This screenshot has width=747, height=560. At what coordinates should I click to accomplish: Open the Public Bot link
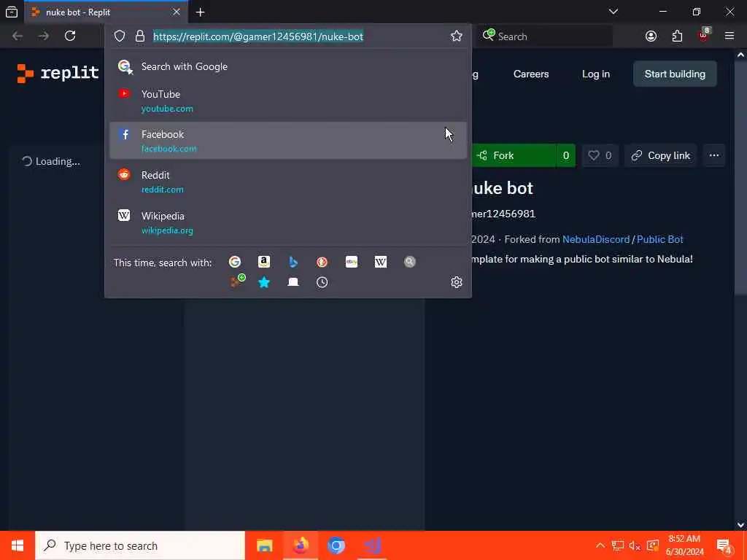click(659, 239)
